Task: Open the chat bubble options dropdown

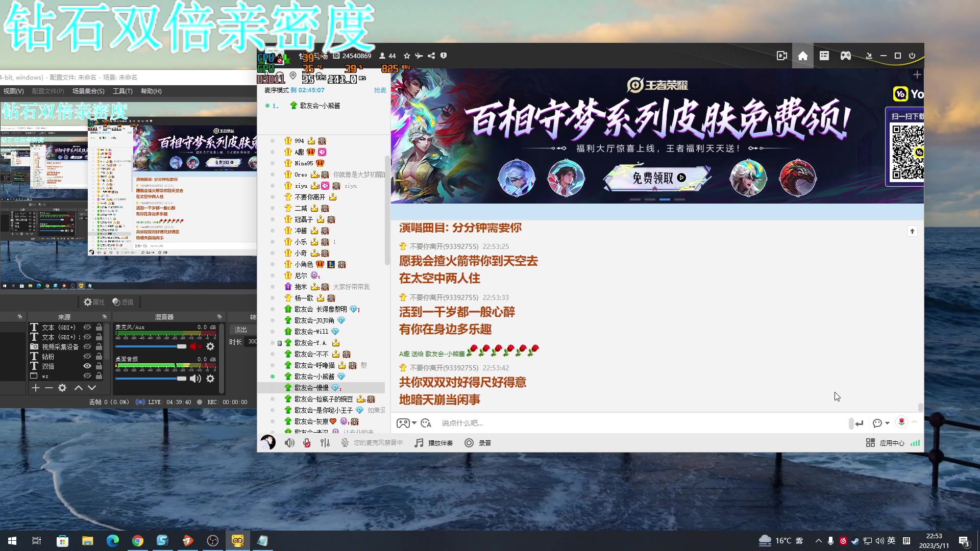Action: 881,423
